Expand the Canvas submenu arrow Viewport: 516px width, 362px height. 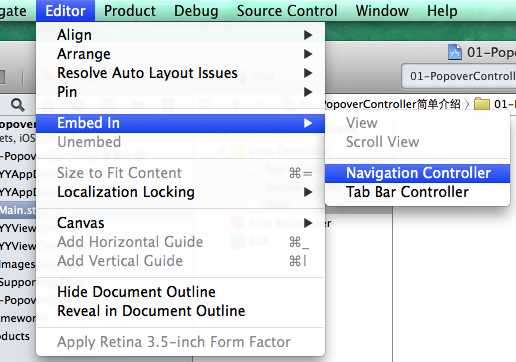[x=308, y=223]
